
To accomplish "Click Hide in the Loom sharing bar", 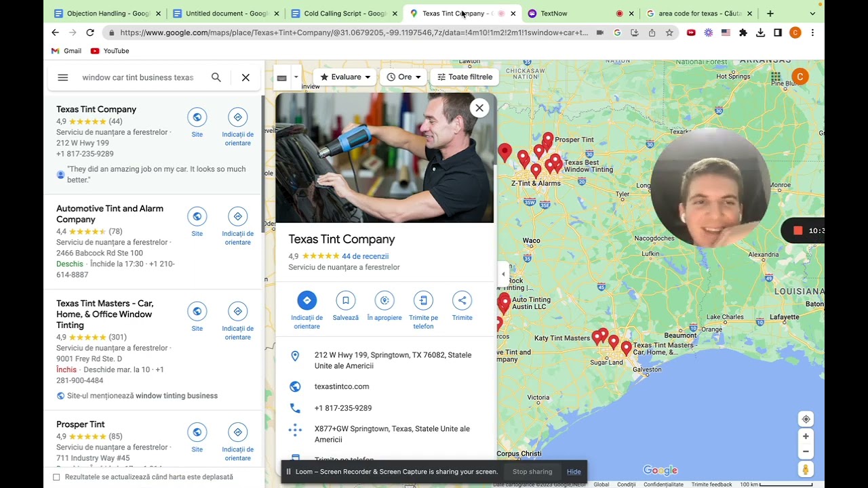I will (x=574, y=472).
